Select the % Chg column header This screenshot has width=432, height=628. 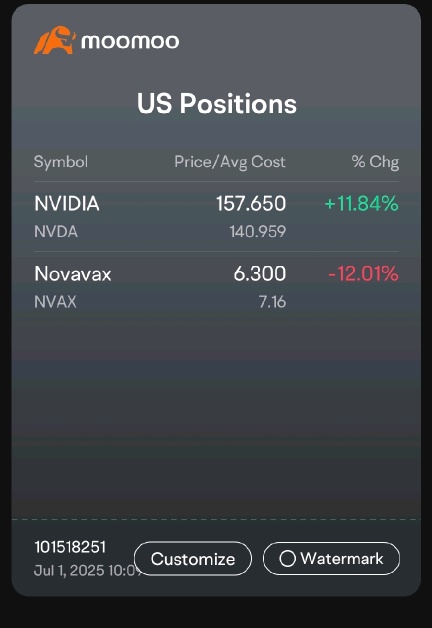(x=375, y=162)
